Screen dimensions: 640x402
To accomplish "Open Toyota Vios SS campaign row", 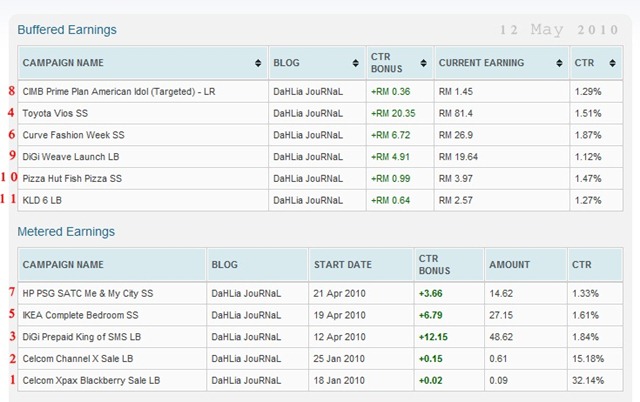I will (320, 113).
